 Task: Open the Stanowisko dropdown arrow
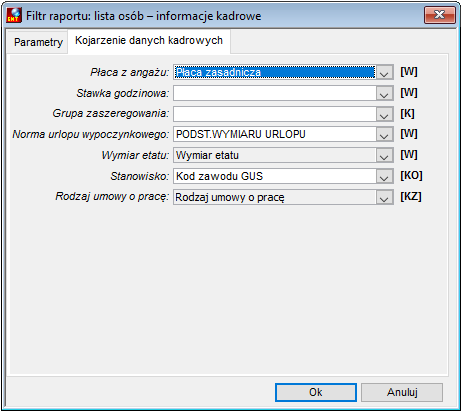pos(384,176)
